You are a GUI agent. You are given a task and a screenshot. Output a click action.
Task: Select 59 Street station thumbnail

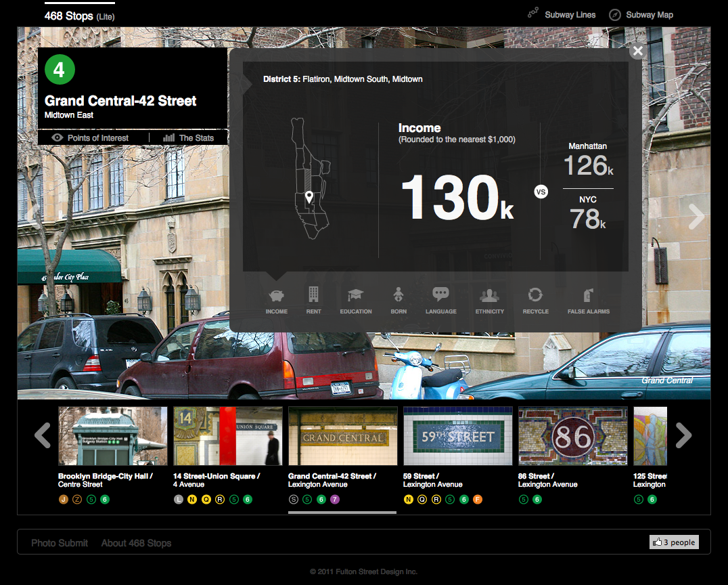(458, 436)
